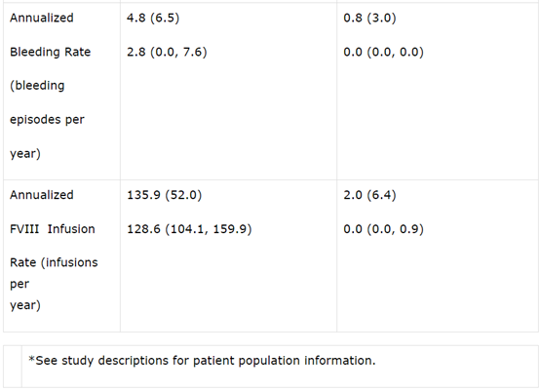Screen dimensions: 540x392
Task: Click the word 'per' in the infusion label
Action: click(x=19, y=285)
